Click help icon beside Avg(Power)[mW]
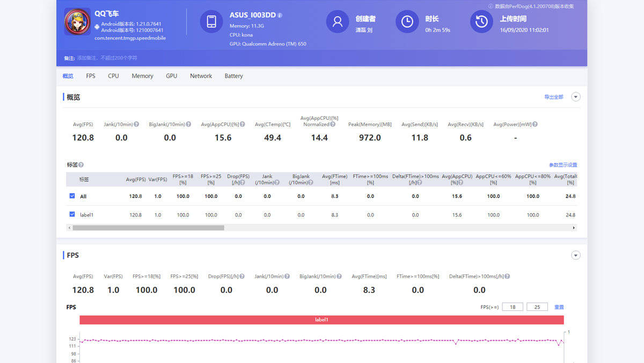 [x=535, y=124]
